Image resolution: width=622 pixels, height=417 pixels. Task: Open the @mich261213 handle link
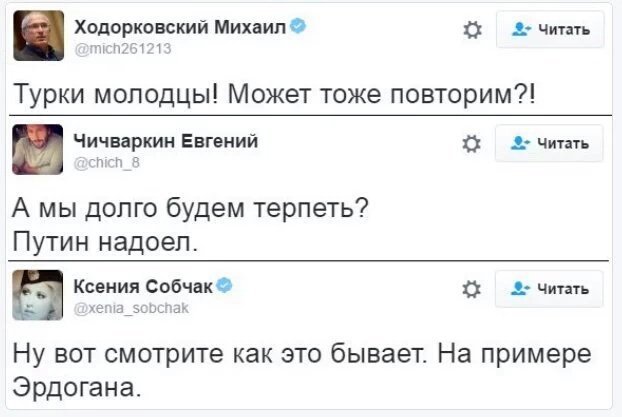(x=123, y=48)
